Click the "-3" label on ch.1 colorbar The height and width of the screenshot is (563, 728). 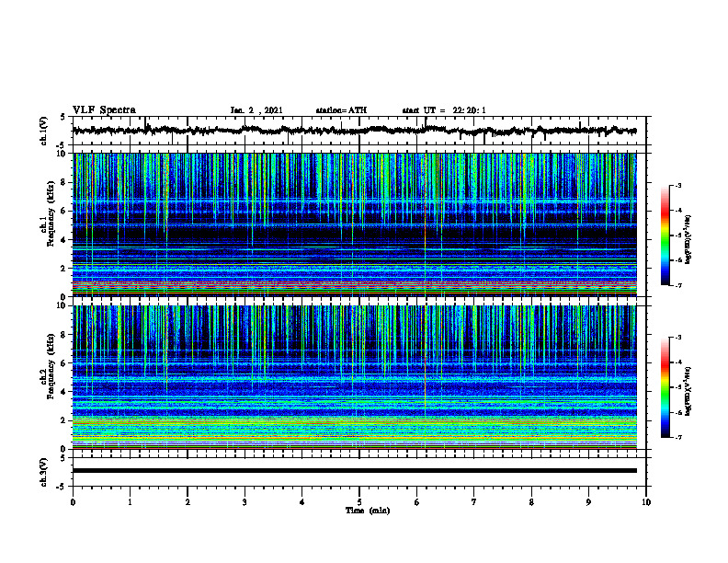[x=677, y=185]
